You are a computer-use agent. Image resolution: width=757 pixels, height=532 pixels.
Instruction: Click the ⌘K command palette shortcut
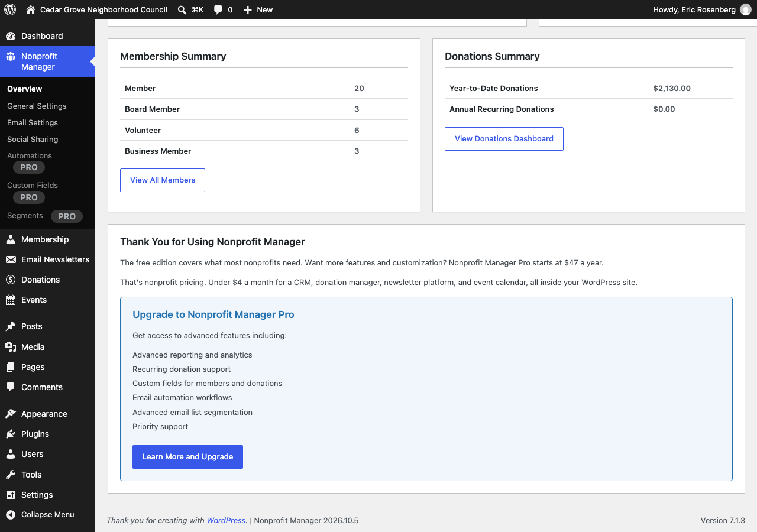point(198,9)
